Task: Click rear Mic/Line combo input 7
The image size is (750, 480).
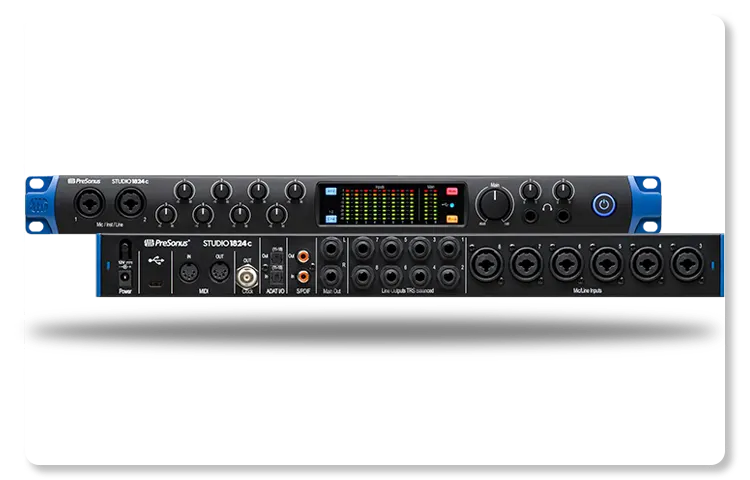Action: (x=526, y=263)
